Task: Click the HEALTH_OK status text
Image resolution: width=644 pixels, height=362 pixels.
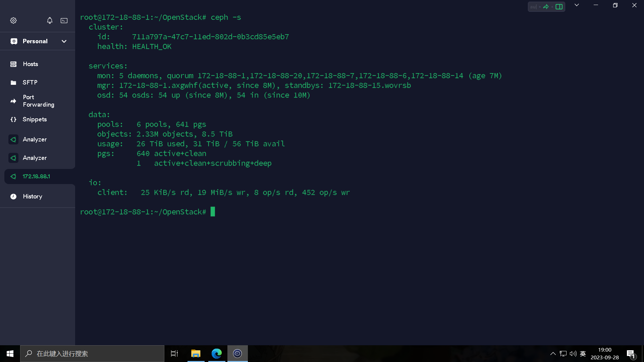Action: [x=152, y=47]
